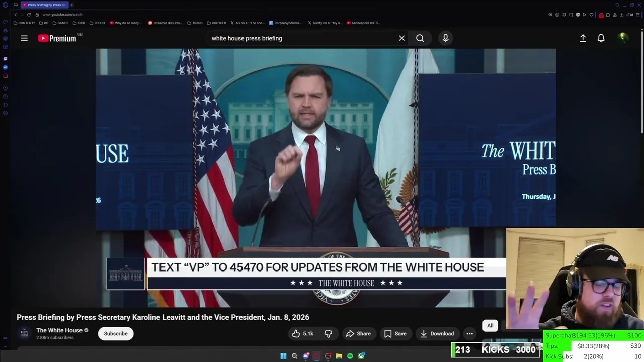Take a snapshot with the capture icon

571,15
